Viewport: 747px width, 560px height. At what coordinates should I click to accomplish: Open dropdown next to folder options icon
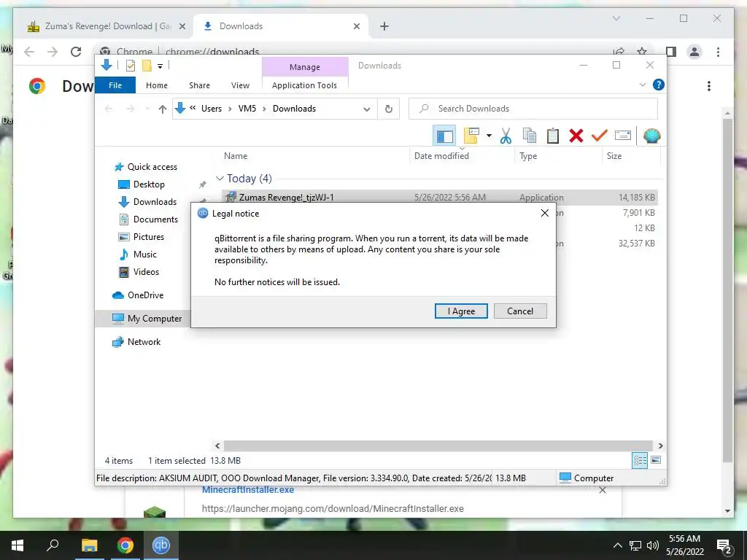pyautogui.click(x=489, y=136)
